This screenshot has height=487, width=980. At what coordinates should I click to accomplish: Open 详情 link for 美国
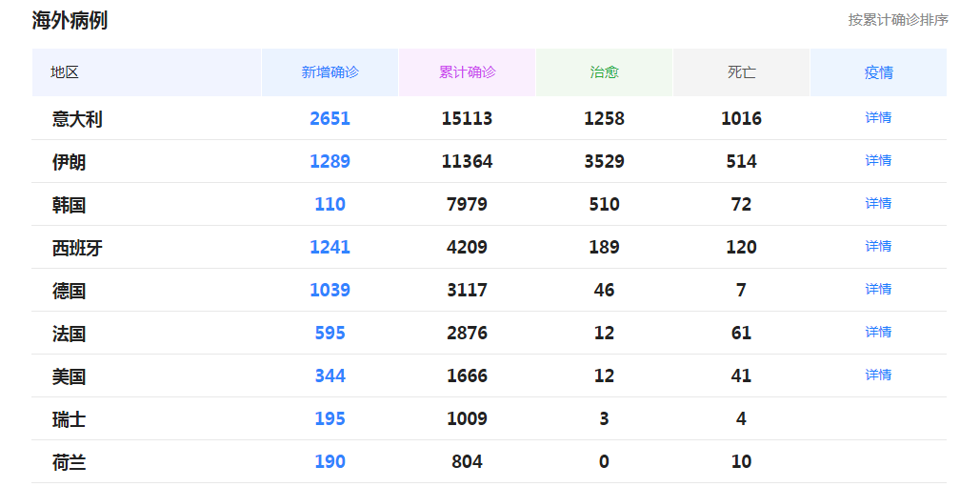point(878,375)
